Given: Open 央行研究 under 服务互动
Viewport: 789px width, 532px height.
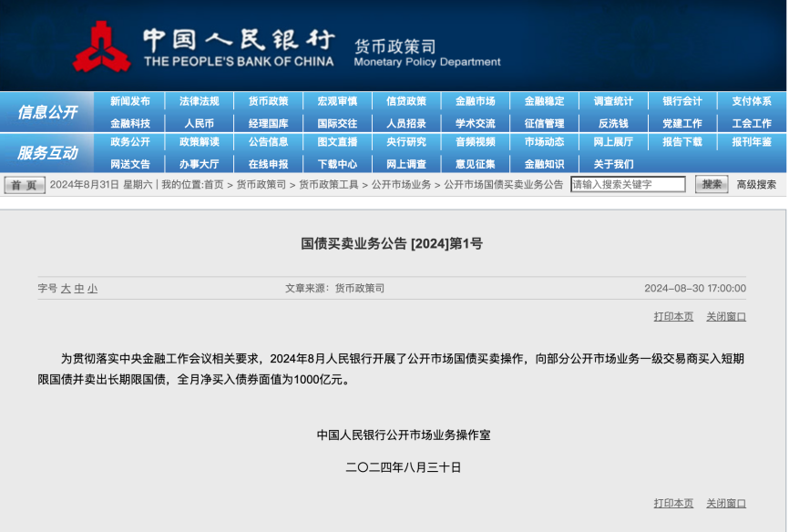Looking at the screenshot, I should click(406, 142).
